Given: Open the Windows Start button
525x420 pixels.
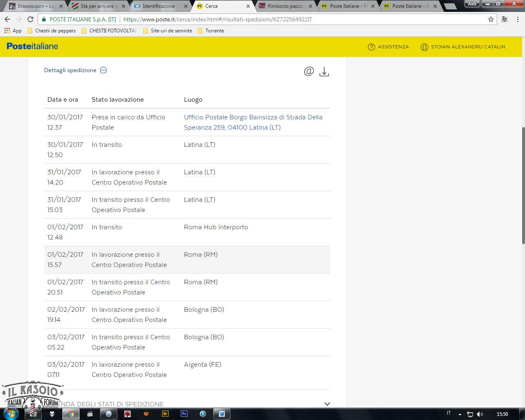Looking at the screenshot, I should [x=11, y=414].
